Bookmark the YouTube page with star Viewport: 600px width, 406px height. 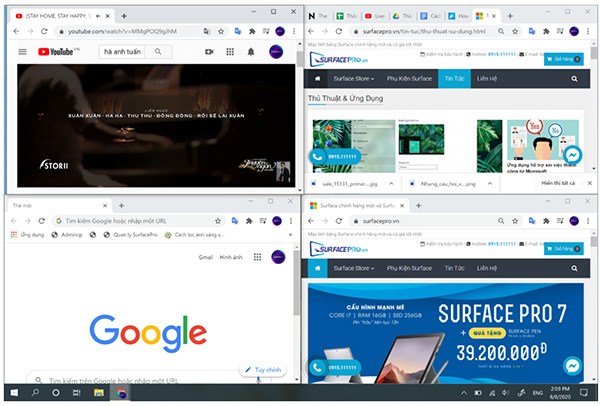coord(221,31)
